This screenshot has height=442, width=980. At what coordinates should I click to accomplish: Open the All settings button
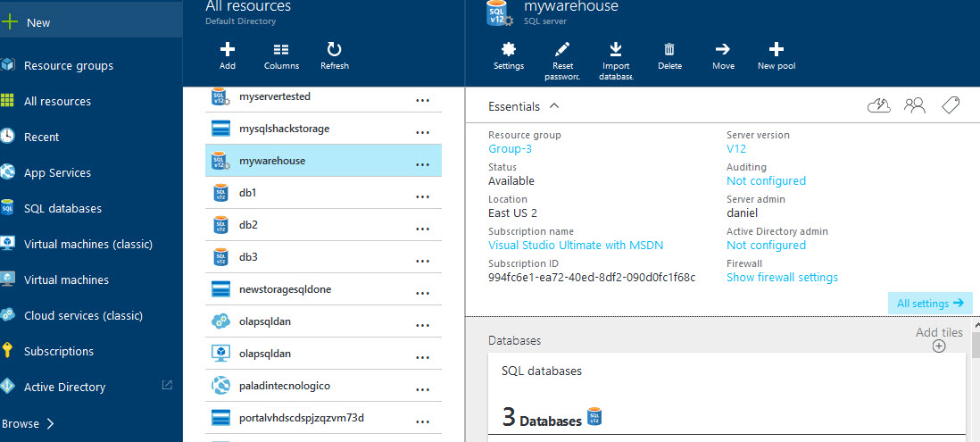coord(930,304)
